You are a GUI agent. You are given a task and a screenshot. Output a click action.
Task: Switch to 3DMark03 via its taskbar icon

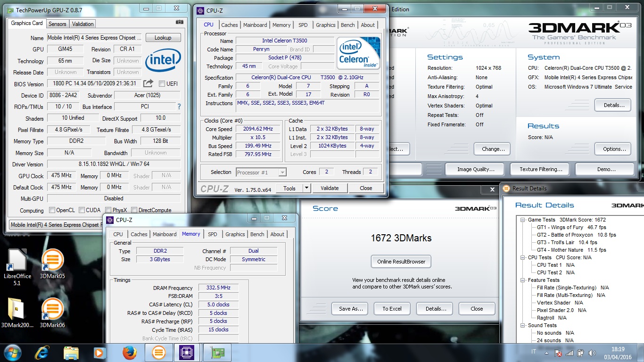pos(158,353)
